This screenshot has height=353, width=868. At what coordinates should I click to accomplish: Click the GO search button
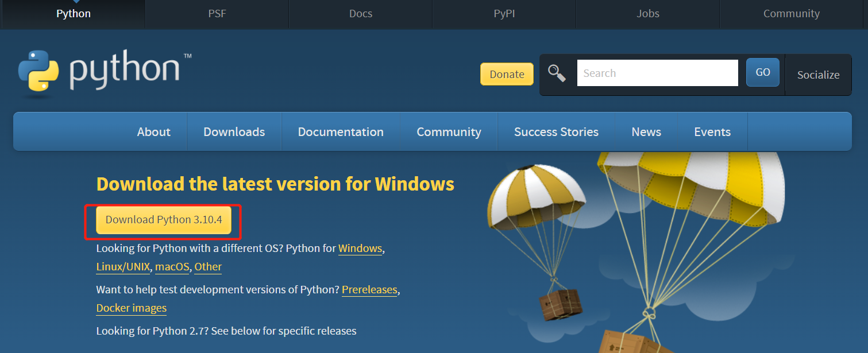762,72
